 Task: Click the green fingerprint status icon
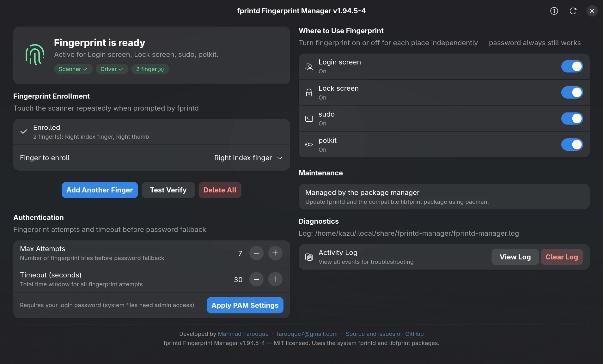point(35,55)
